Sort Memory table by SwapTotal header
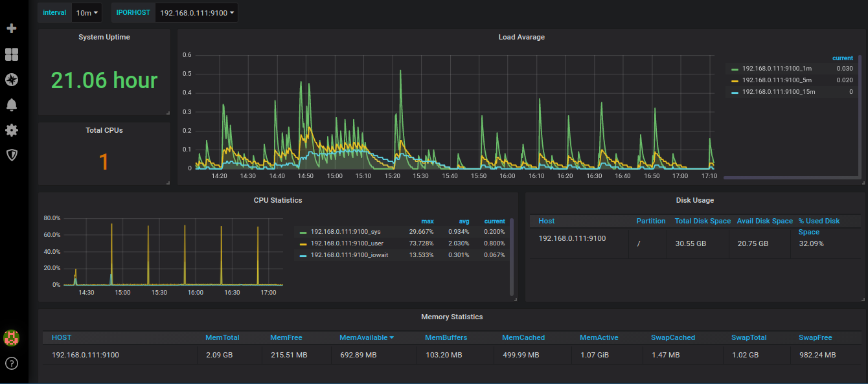The width and height of the screenshot is (868, 384). click(x=749, y=337)
